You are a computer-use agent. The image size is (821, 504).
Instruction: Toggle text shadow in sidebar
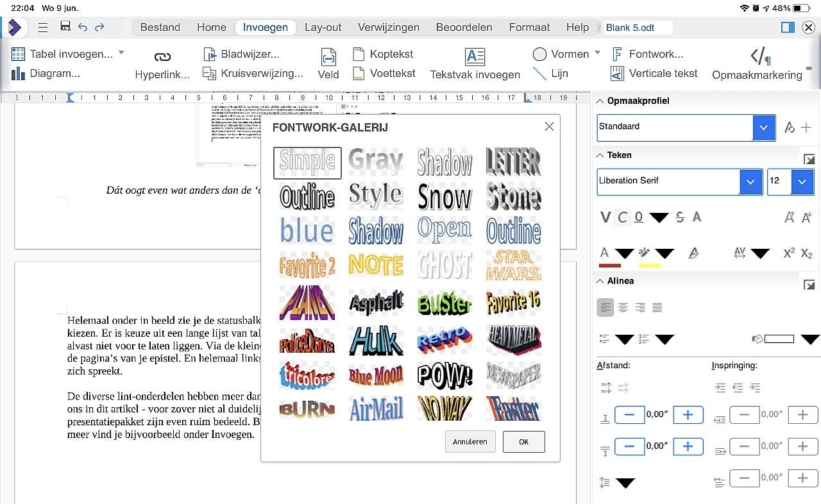point(697,217)
